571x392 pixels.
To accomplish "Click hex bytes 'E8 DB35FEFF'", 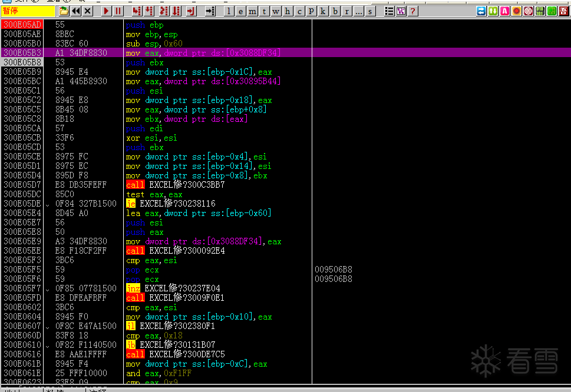I will point(81,185).
